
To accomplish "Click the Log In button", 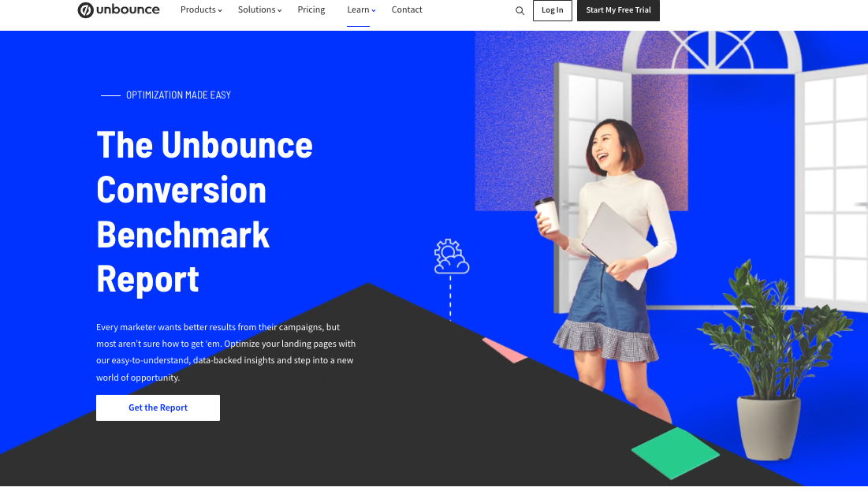I will pos(553,10).
